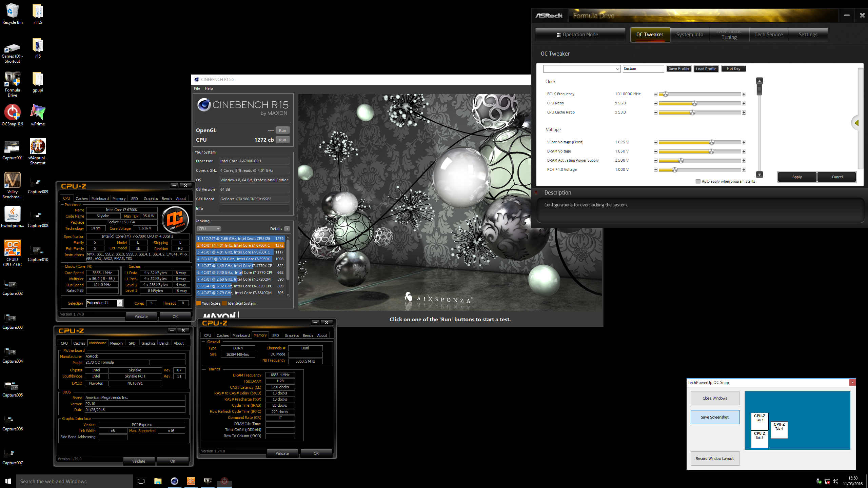Select ranking entry scoring 1279

click(240, 239)
